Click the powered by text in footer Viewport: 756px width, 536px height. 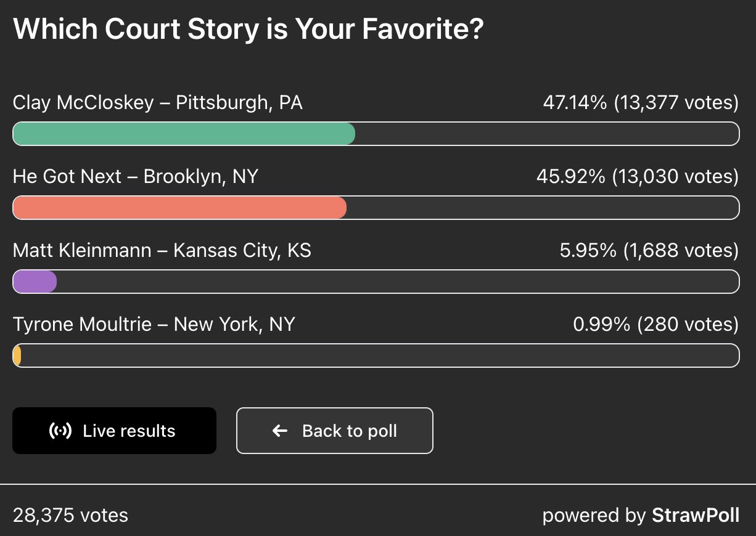pyautogui.click(x=594, y=515)
